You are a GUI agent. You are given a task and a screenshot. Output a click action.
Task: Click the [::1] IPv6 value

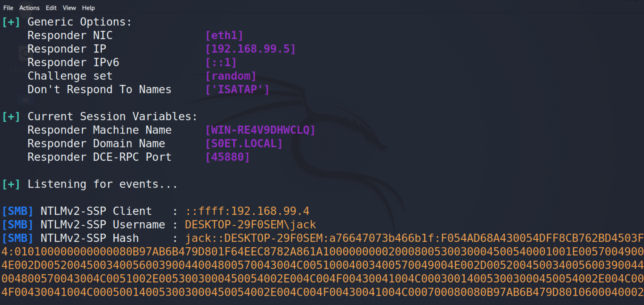pyautogui.click(x=221, y=62)
